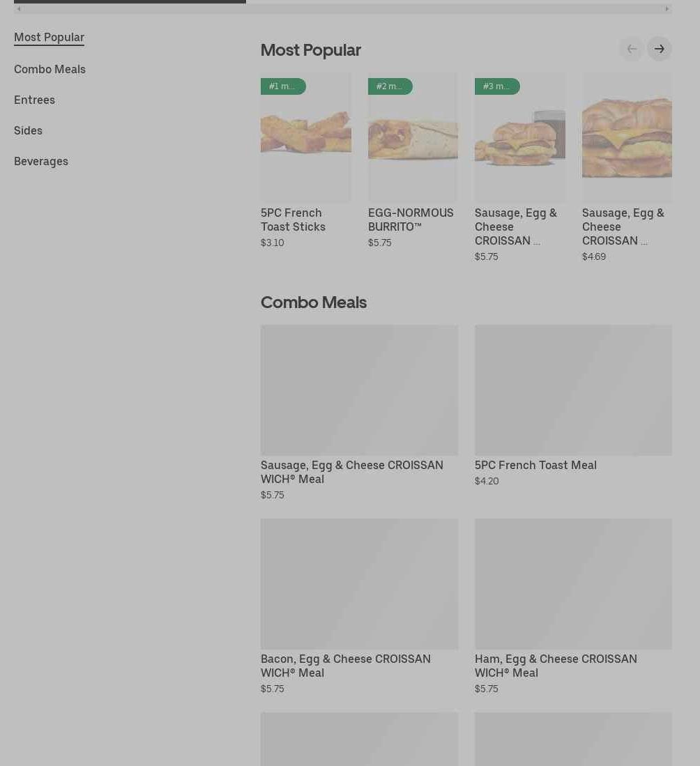
Task: Jump to Combo Meals category
Action: pos(50,69)
